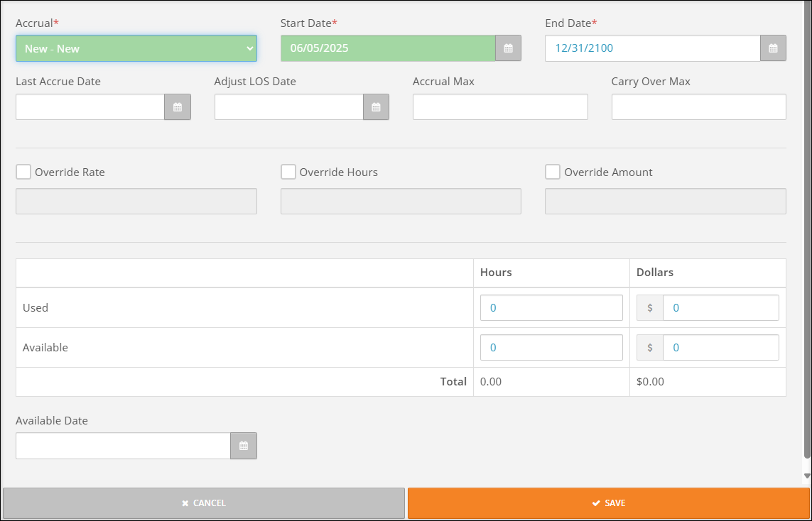Select the Used Hours input field
Screen dimensions: 812x521
[551, 308]
